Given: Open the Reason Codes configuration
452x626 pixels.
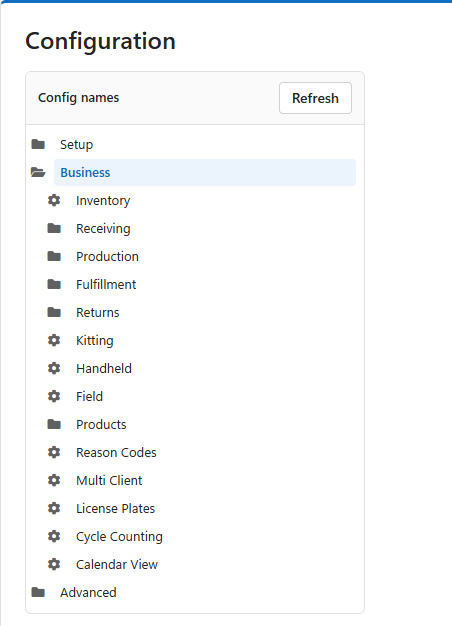Looking at the screenshot, I should point(116,452).
